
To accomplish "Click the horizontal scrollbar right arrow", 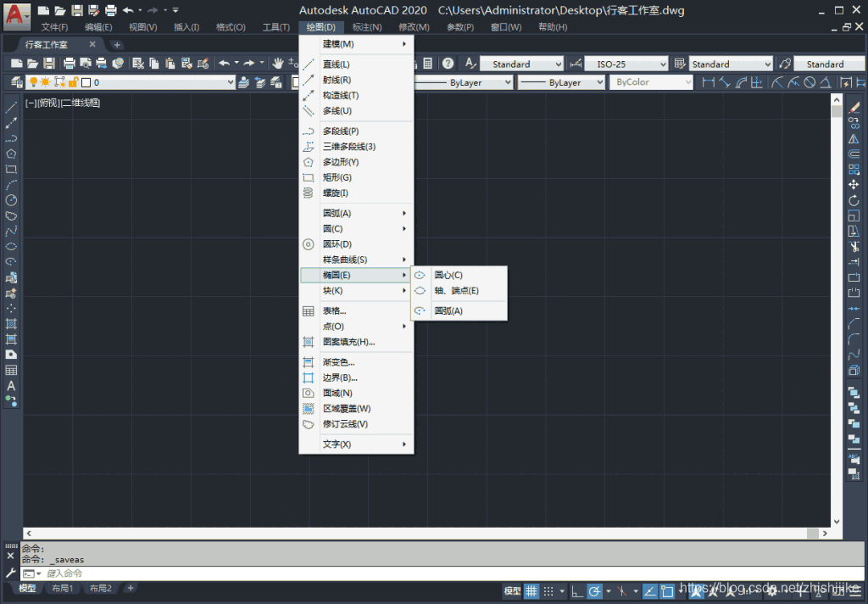I will tap(825, 533).
